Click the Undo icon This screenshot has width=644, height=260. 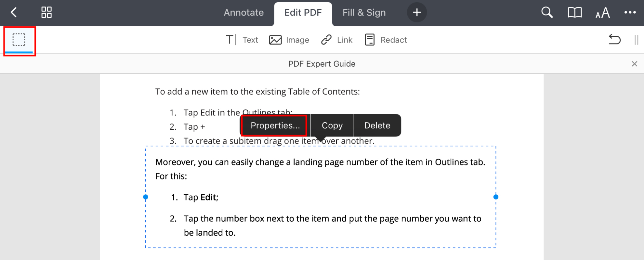coord(614,40)
